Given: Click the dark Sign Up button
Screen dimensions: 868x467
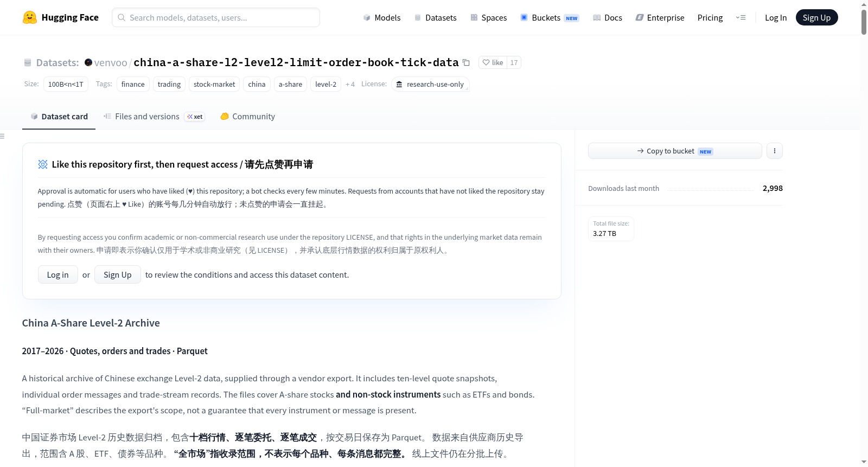Looking at the screenshot, I should pos(816,17).
